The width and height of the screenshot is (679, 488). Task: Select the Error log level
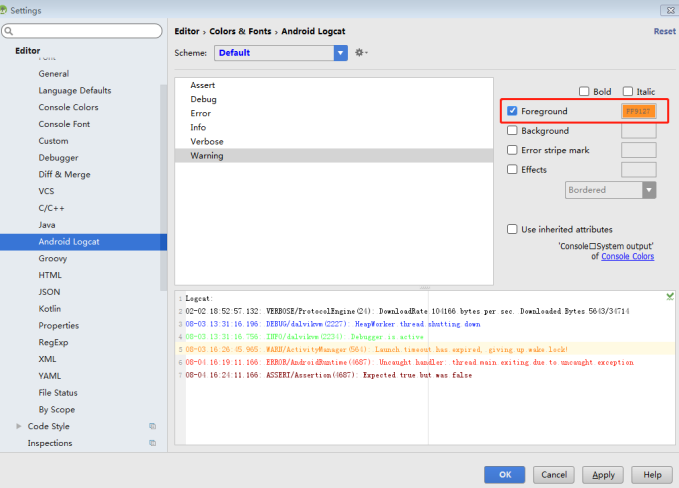tap(334, 113)
